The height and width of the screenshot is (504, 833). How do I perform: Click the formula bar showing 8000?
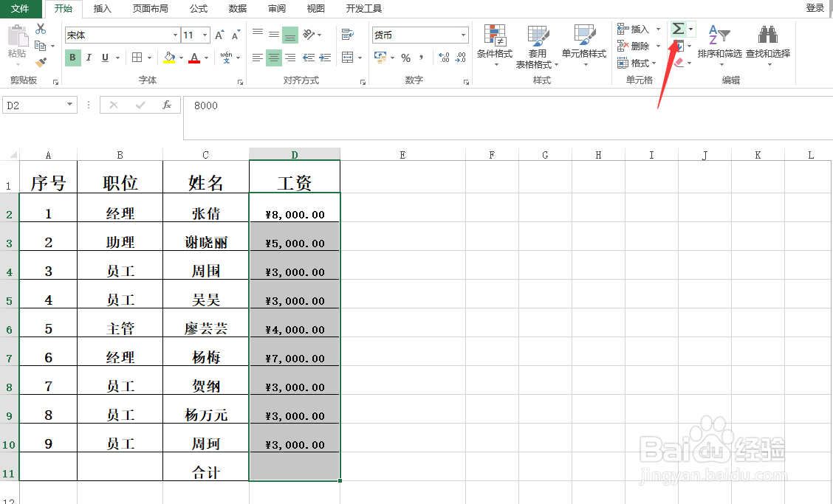508,118
